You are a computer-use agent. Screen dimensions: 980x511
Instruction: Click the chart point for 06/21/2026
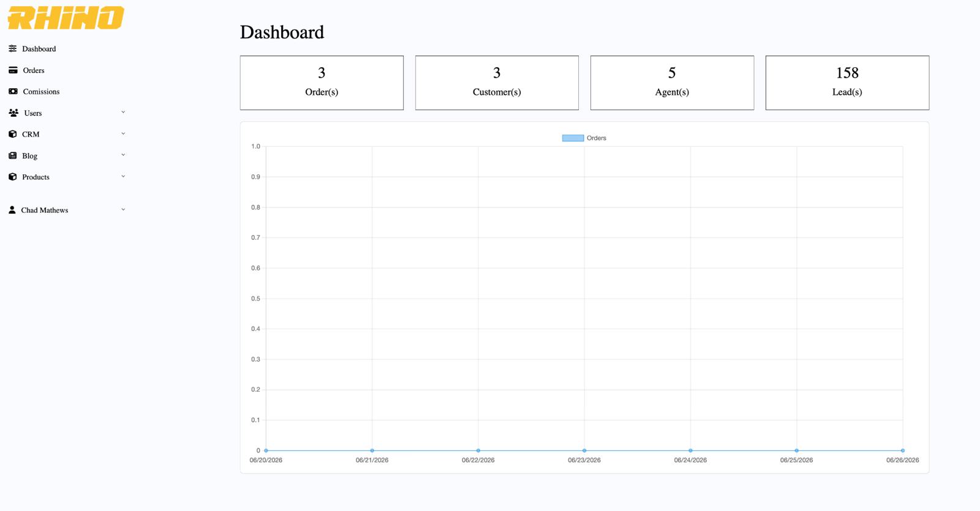(372, 450)
